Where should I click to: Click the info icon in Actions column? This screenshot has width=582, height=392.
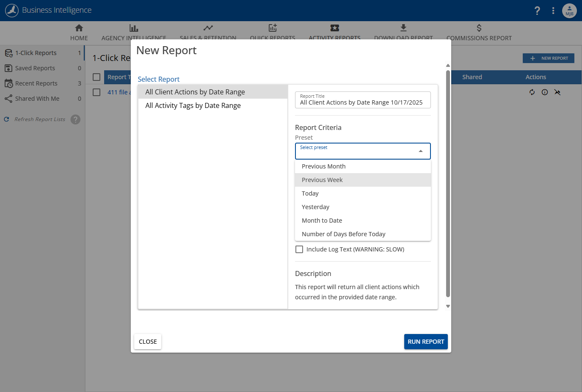pyautogui.click(x=545, y=92)
